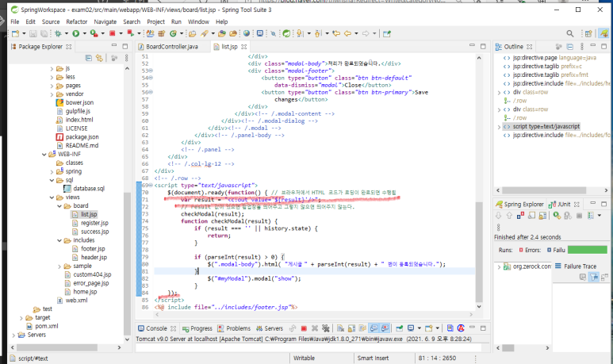Image resolution: width=613 pixels, height=364 pixels.
Task: Click Last Edit Location arrow icon
Action: (336, 33)
